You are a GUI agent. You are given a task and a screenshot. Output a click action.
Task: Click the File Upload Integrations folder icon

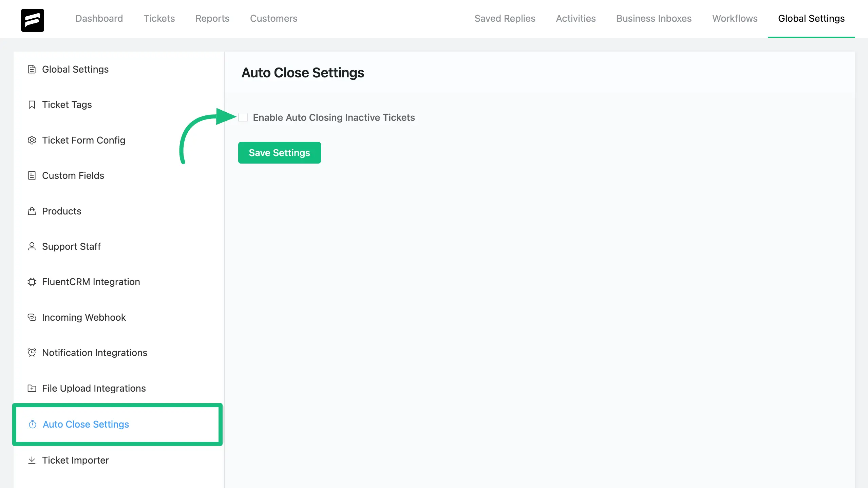tap(32, 388)
